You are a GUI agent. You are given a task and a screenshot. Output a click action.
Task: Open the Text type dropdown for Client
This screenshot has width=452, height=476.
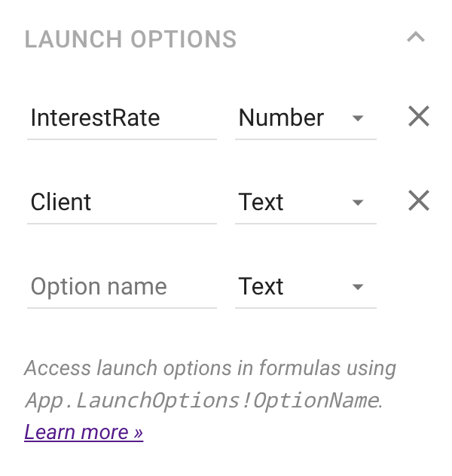pos(305,203)
